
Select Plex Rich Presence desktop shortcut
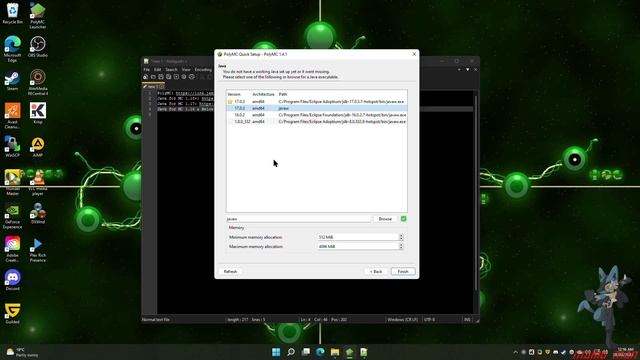tap(38, 249)
